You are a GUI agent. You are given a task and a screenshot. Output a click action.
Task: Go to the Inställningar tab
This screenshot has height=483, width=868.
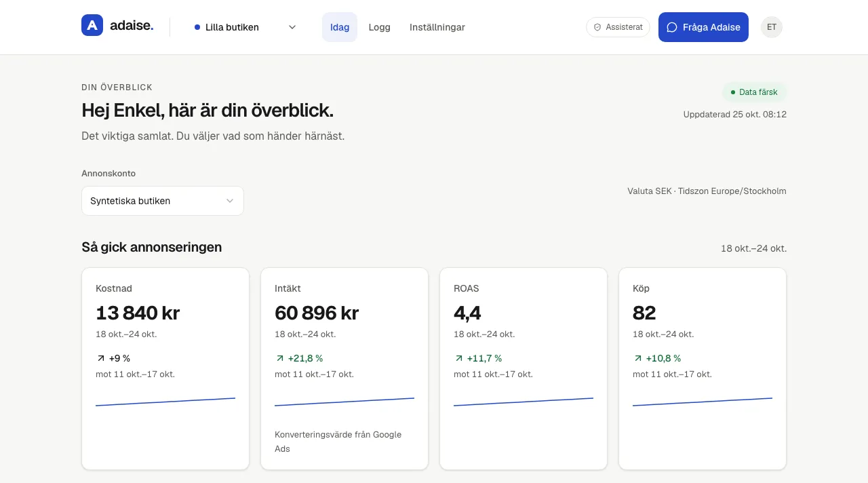coord(437,27)
